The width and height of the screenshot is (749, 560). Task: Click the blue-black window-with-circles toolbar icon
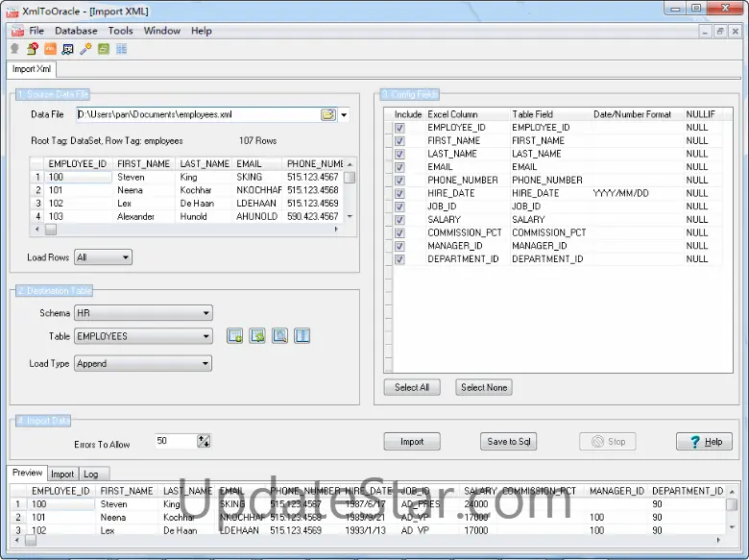coord(68,49)
